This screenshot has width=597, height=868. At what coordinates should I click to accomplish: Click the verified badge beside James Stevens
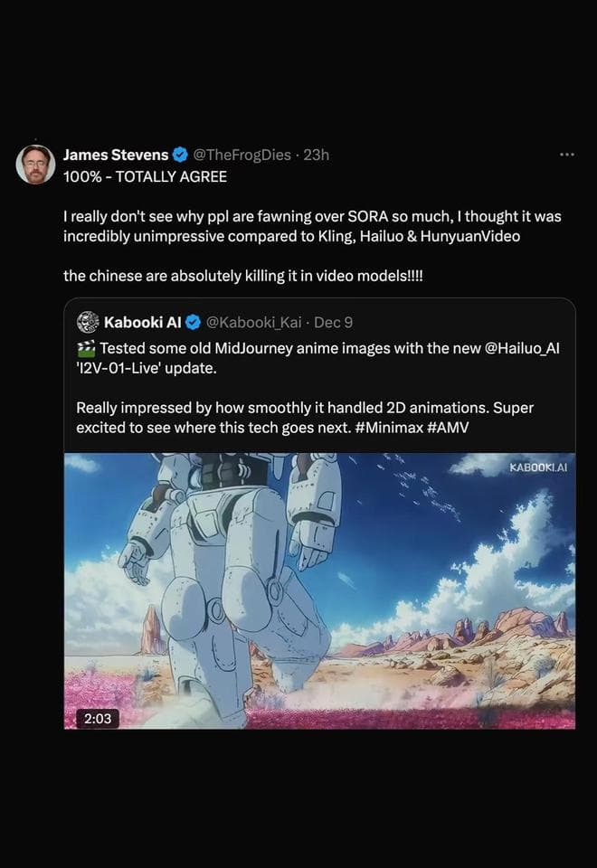[181, 155]
